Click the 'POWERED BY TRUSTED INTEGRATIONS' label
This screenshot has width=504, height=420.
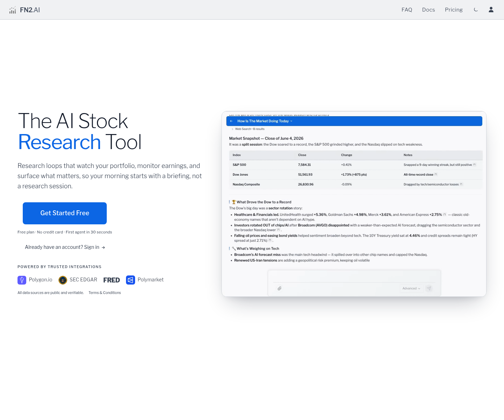[x=59, y=267]
